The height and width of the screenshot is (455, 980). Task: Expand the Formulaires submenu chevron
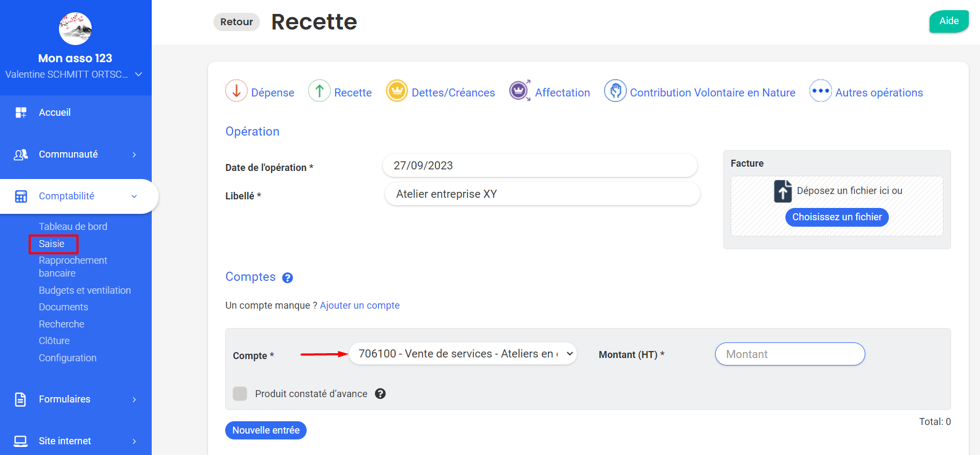click(134, 400)
